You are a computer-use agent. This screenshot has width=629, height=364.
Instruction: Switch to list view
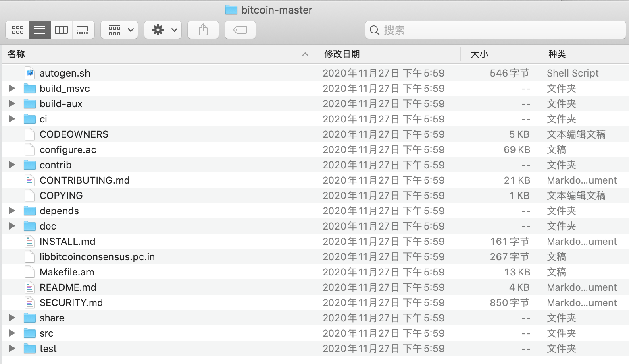pos(40,30)
